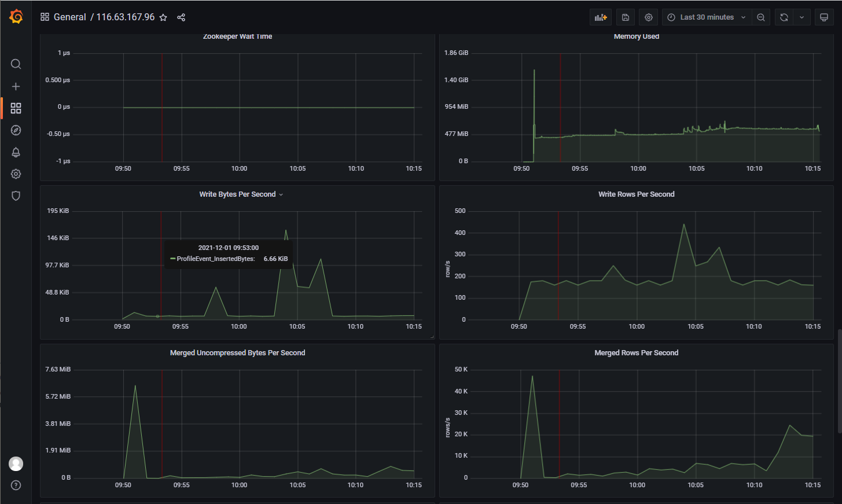Open the dashboard settings gear
This screenshot has height=504, width=842.
[649, 17]
